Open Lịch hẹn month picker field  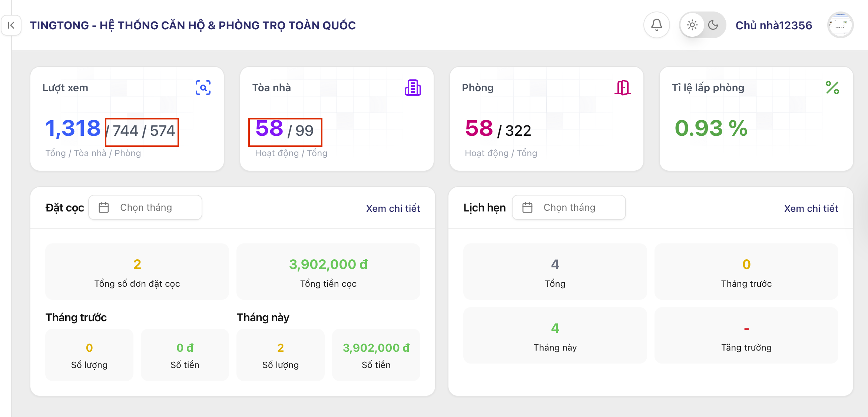(x=569, y=207)
